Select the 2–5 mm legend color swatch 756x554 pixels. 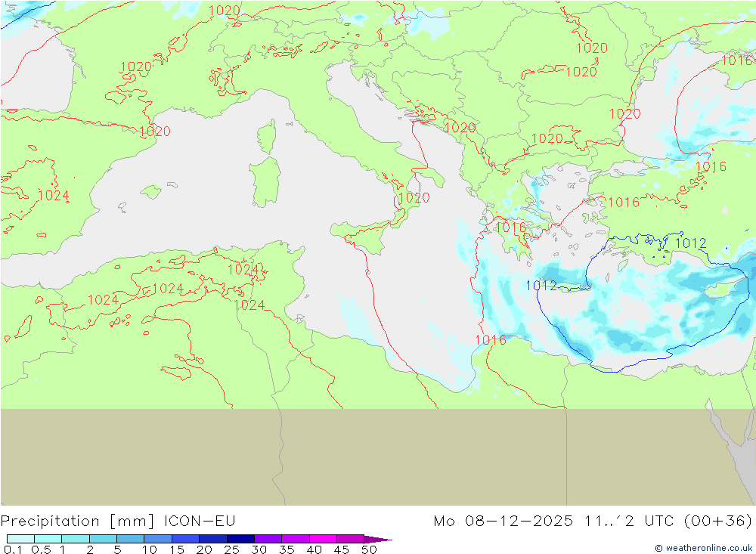click(x=103, y=539)
